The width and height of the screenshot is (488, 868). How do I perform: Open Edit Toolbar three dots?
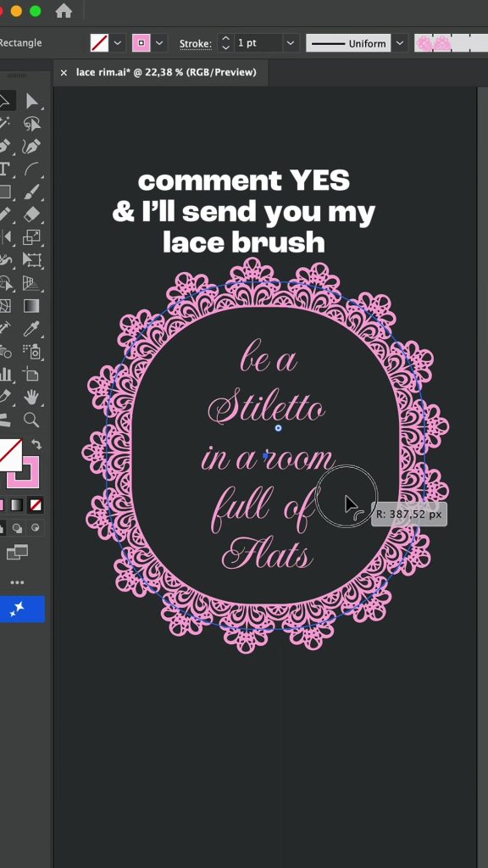(17, 582)
